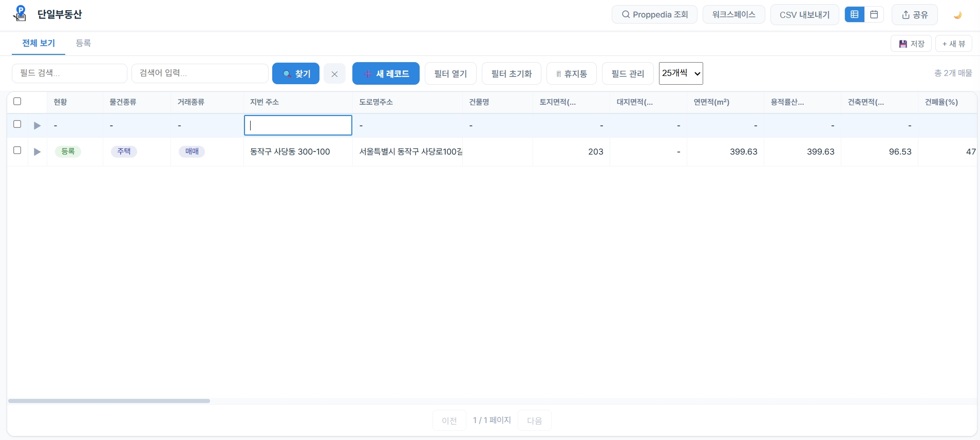Screen dimensions: 980x440
Task: Click the 단일부동산 logo icon
Action: coord(20,13)
